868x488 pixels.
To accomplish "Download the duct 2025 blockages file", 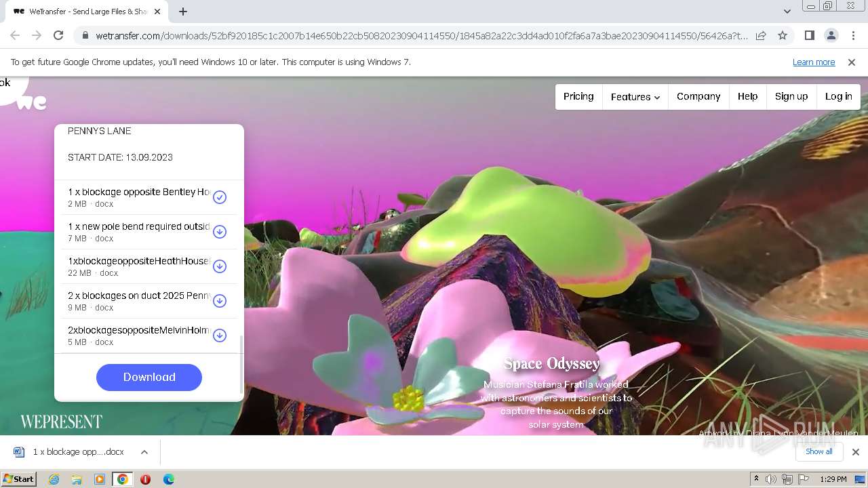I will (x=220, y=301).
